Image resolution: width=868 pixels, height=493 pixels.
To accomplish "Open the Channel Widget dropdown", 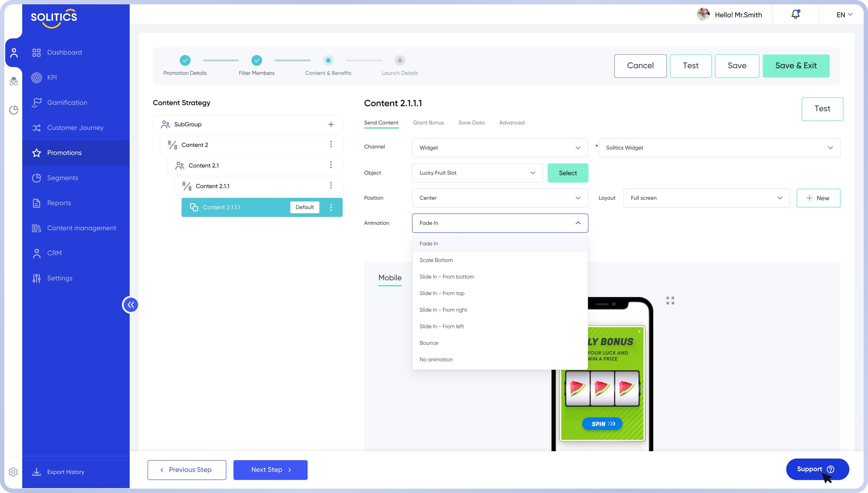I will pos(500,148).
